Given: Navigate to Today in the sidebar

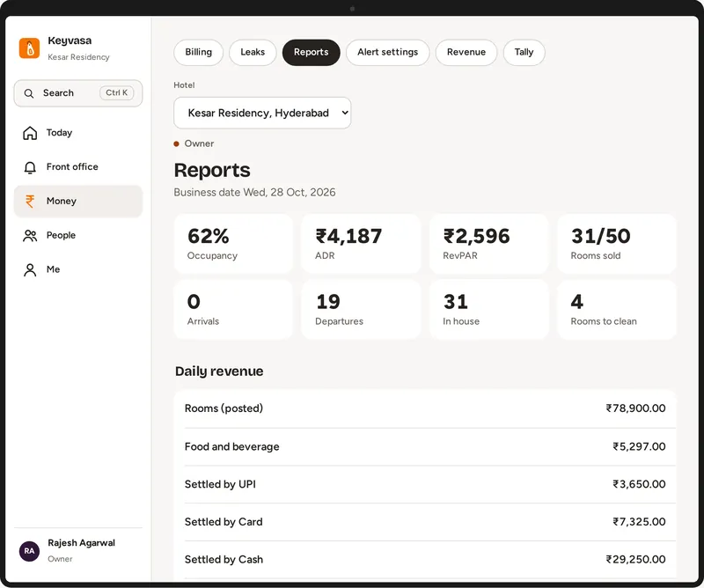Looking at the screenshot, I should pos(78,133).
